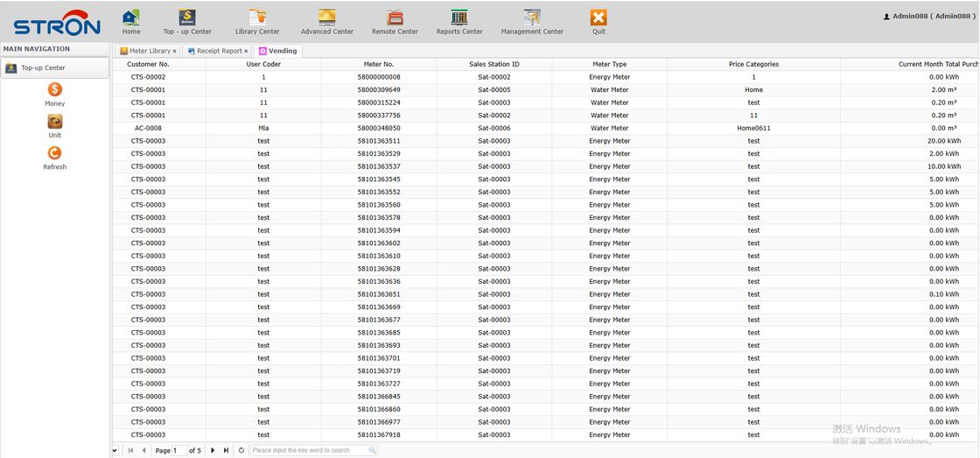The image size is (980, 458).
Task: Open the Top-up Center toolbar icon
Action: (x=187, y=18)
